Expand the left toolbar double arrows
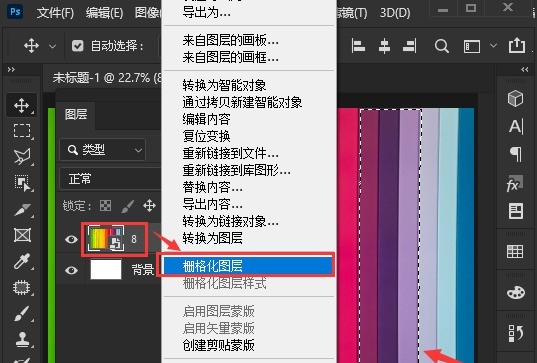Screen dimensions: 537x363 tap(11, 70)
